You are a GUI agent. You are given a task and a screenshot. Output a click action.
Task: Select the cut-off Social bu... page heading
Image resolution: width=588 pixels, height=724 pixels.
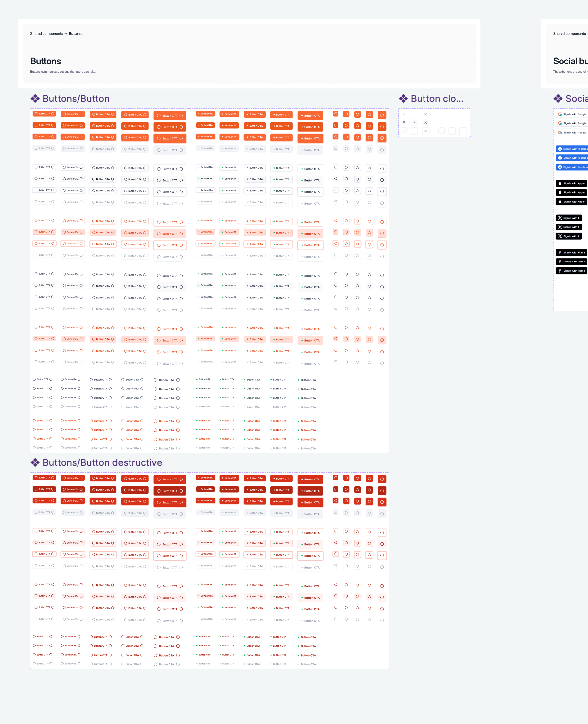point(570,61)
